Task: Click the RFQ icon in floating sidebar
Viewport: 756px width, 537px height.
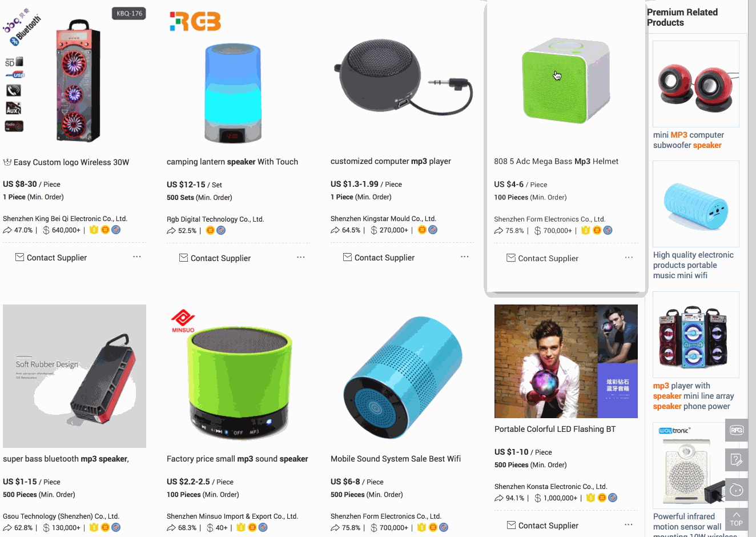Action: tap(737, 430)
